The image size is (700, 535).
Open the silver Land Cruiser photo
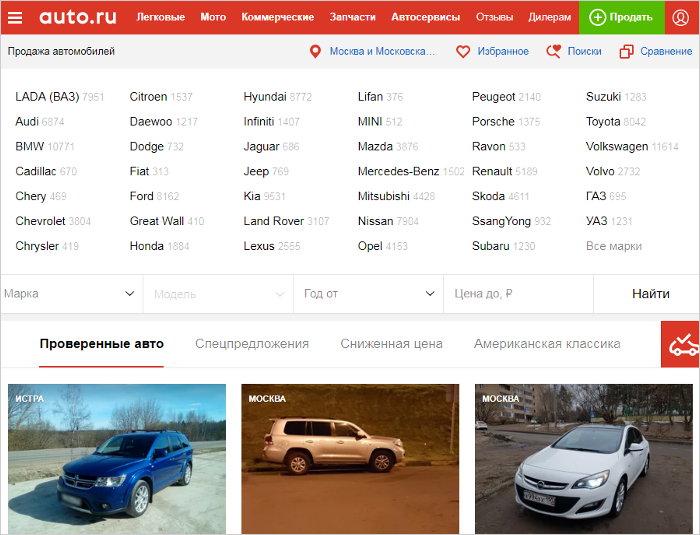coord(350,459)
